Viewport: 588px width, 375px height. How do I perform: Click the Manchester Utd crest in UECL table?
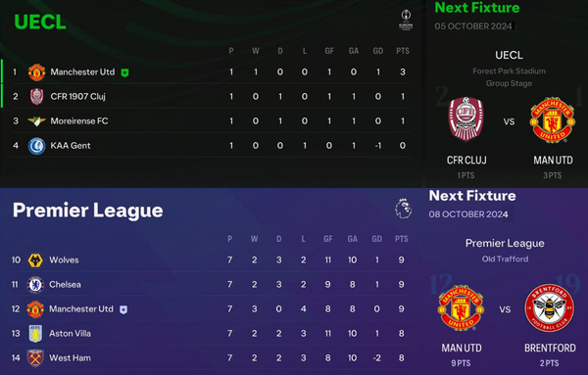37,72
